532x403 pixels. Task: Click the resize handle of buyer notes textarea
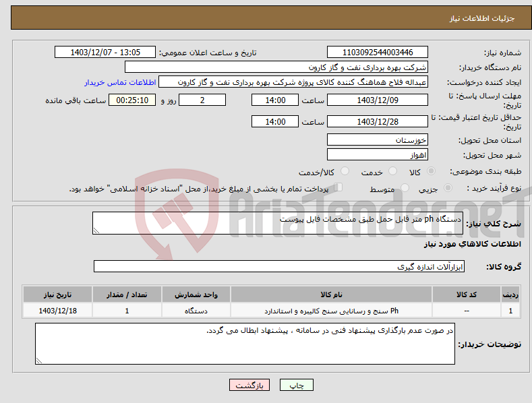tap(39, 361)
